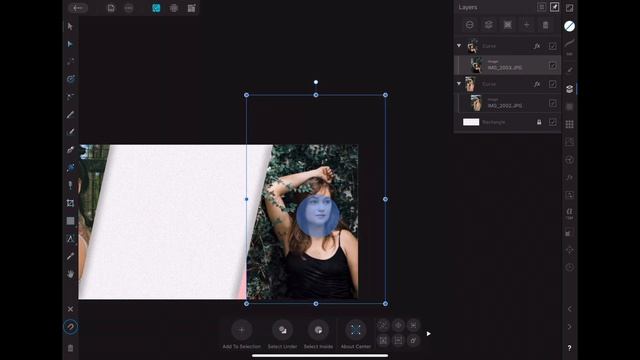Click the top-left selection handle
This screenshot has height=360, width=640.
(x=247, y=95)
